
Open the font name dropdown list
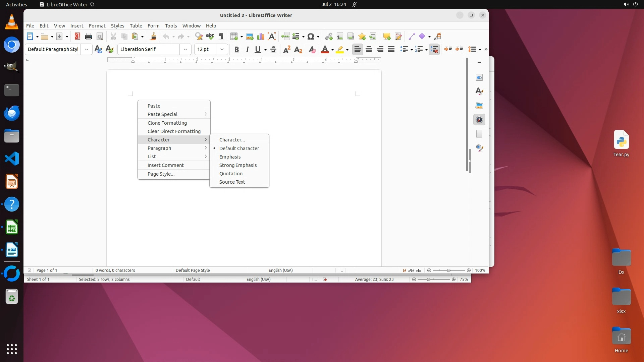(x=185, y=49)
